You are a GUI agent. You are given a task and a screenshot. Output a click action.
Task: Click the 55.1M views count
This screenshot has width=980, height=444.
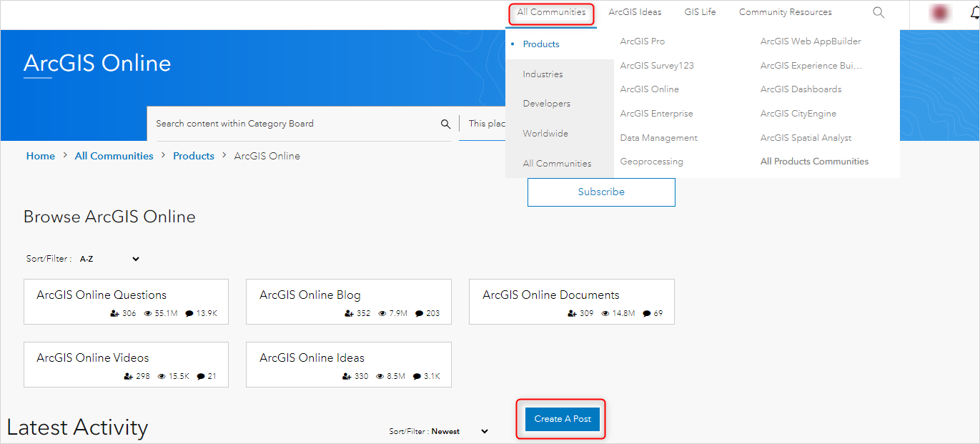[x=166, y=314]
